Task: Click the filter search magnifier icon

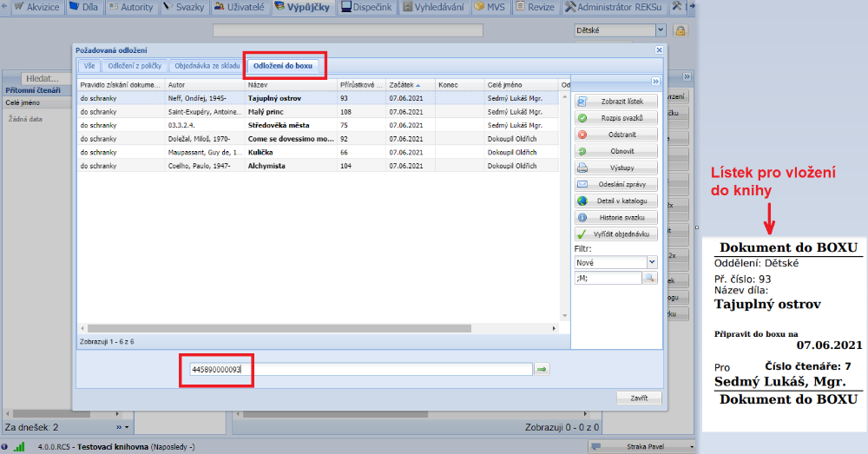Action: (x=650, y=278)
